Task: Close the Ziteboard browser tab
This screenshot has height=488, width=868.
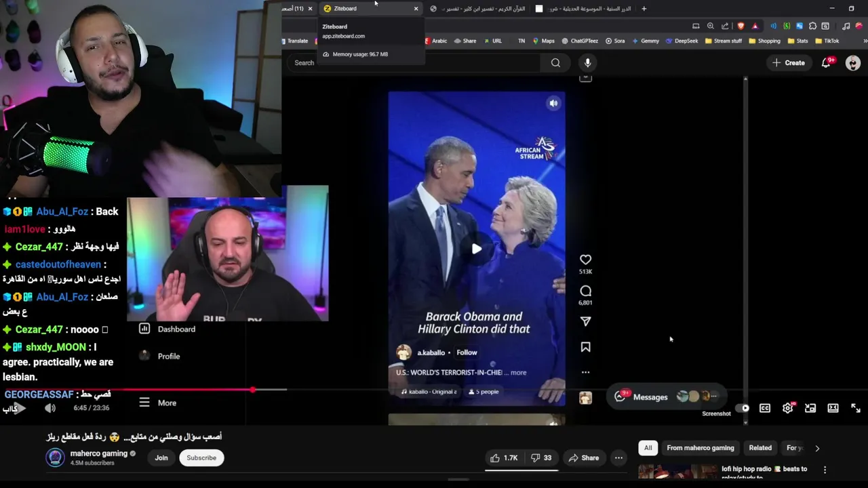Action: click(x=416, y=8)
